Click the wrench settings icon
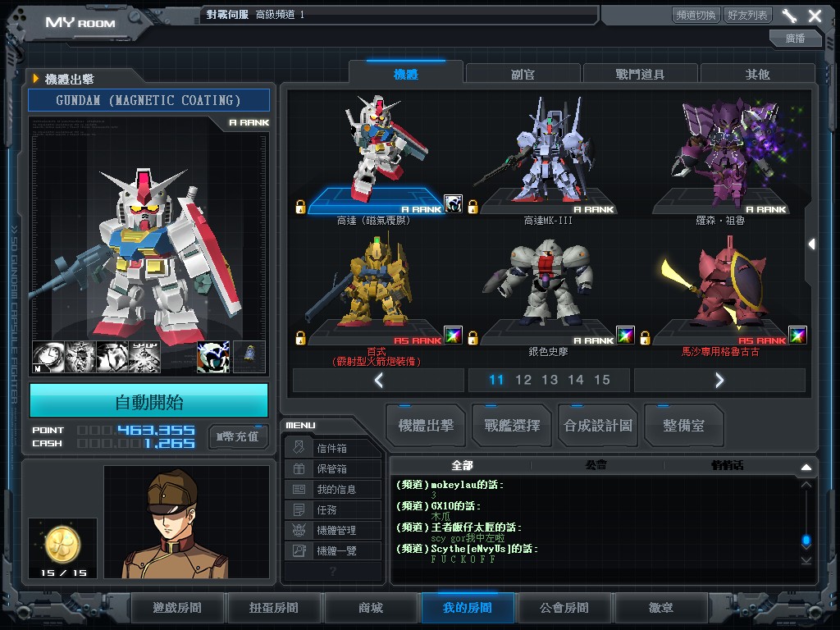Image resolution: width=840 pixels, height=630 pixels. (x=789, y=16)
